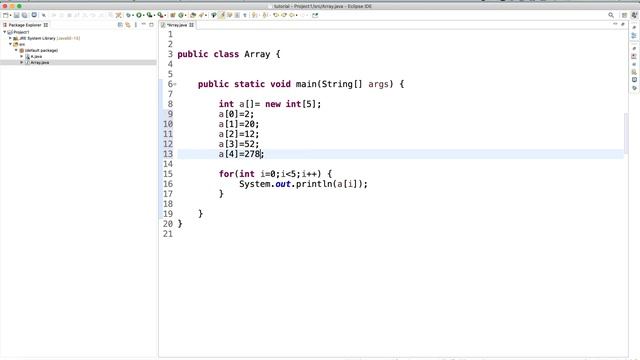Collapse the src folder node

pyautogui.click(x=10, y=44)
